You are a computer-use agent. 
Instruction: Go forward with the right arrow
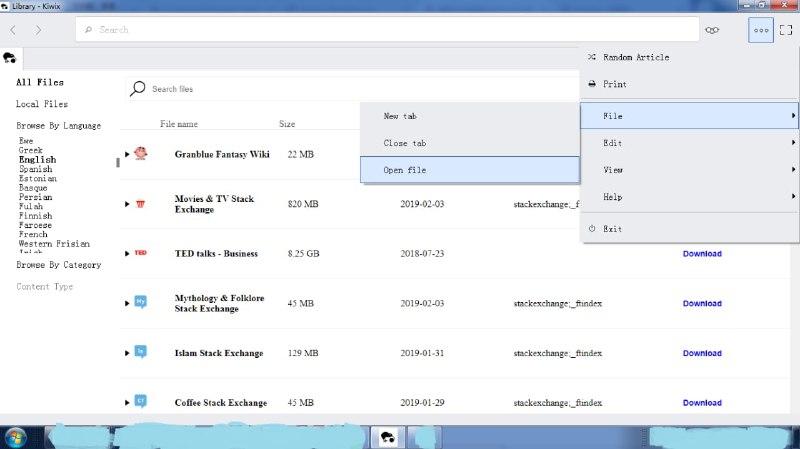(x=38, y=30)
